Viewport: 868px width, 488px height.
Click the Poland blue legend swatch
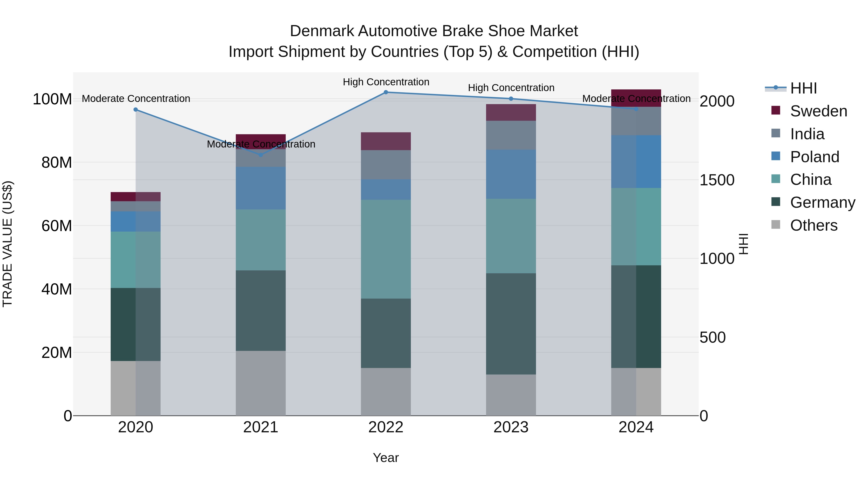776,156
